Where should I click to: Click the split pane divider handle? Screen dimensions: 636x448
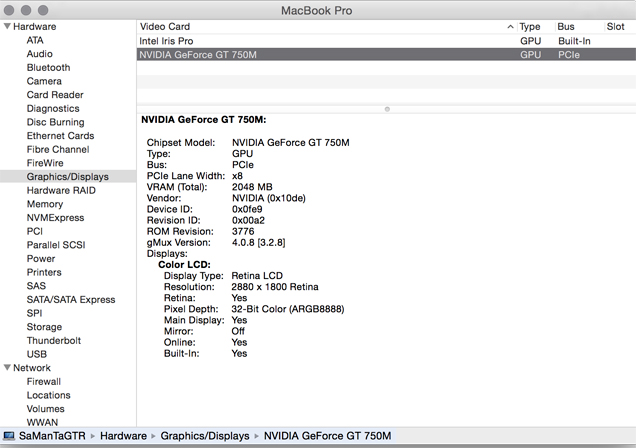coord(387,109)
